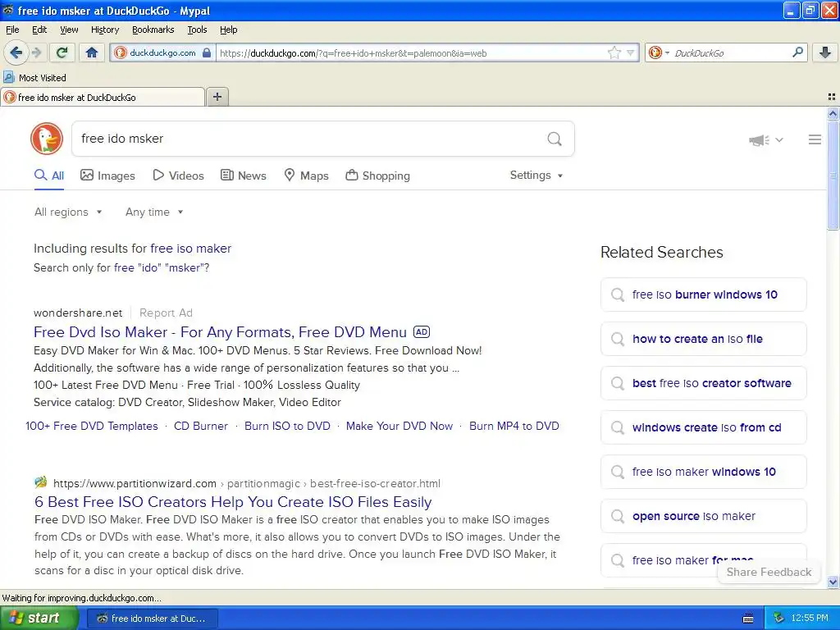Search related 'windows create iso from cd'
Screen dimensions: 840x630
tap(703, 427)
